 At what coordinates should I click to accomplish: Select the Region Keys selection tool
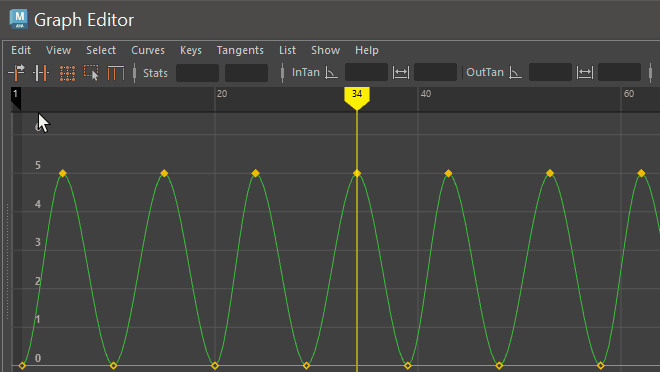[91, 73]
